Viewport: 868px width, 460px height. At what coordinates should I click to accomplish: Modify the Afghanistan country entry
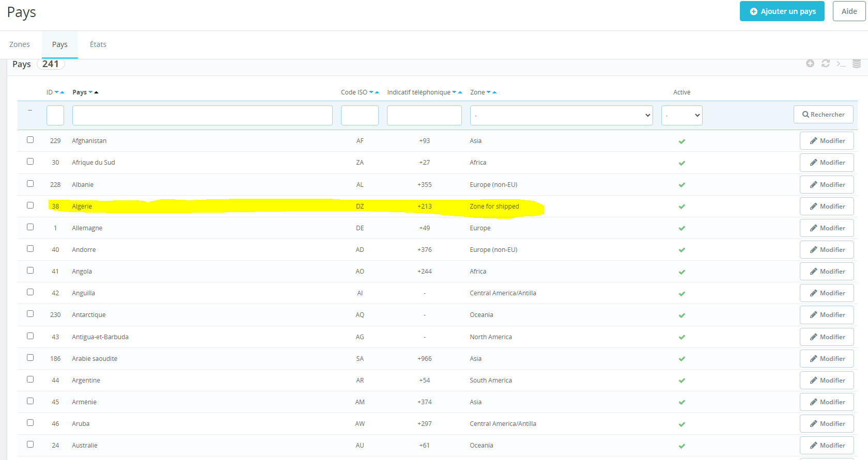coord(827,141)
